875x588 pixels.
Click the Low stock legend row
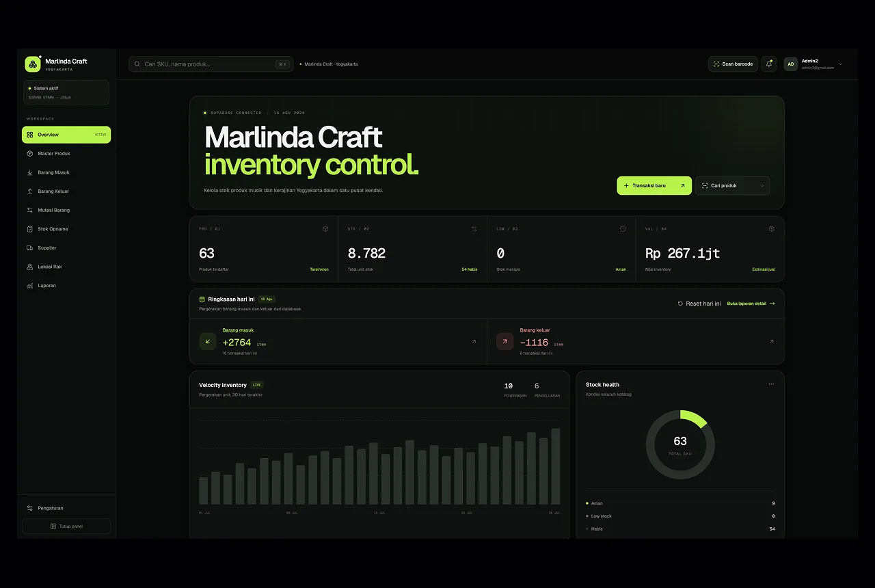point(680,516)
